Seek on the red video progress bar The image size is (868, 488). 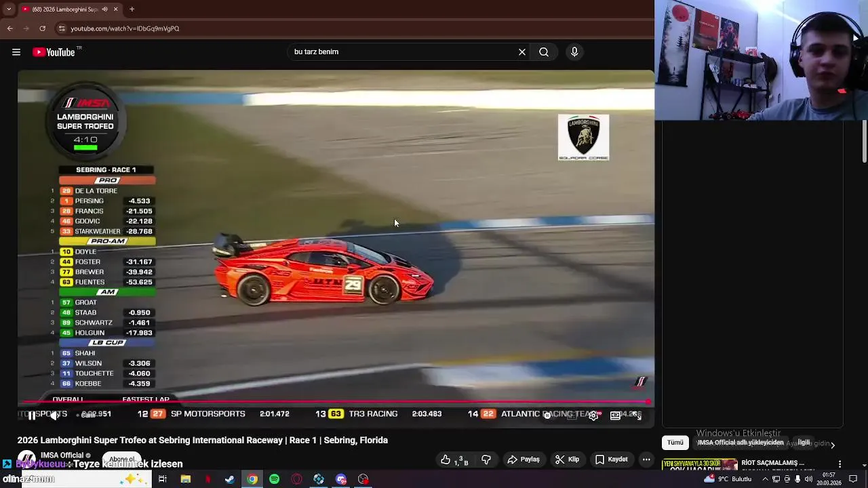point(336,402)
